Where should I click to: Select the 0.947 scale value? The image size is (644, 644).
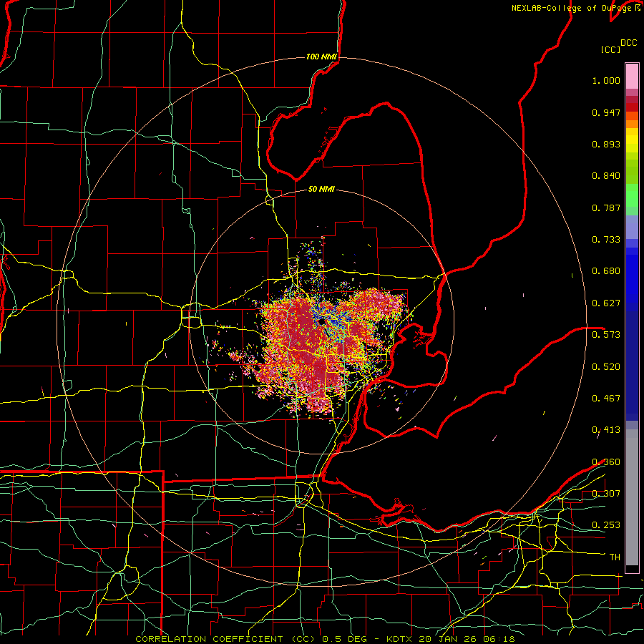606,112
